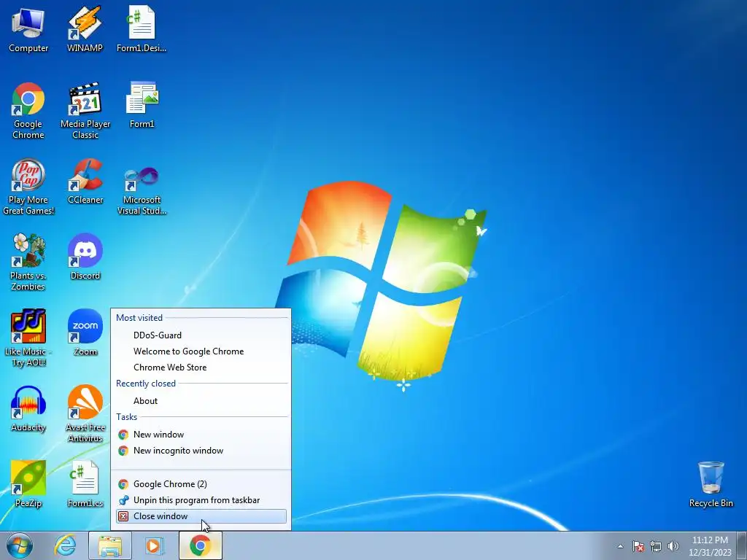Launch Zoom from the desktop
The width and height of the screenshot is (747, 560).
[x=85, y=332]
